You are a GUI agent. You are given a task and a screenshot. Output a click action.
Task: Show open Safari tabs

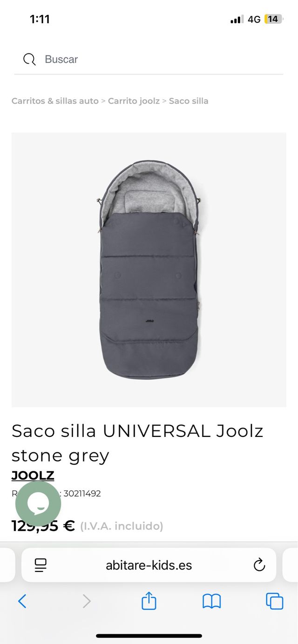click(274, 601)
